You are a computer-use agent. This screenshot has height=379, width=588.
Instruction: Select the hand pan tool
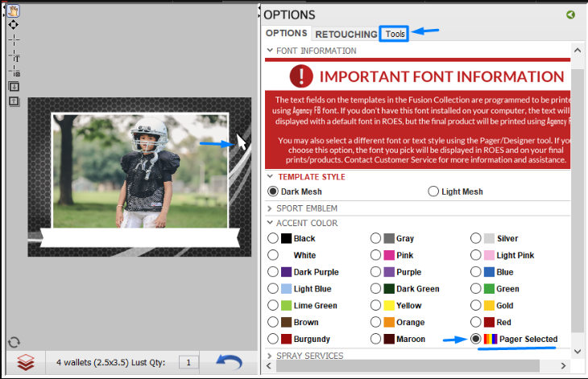(x=14, y=11)
